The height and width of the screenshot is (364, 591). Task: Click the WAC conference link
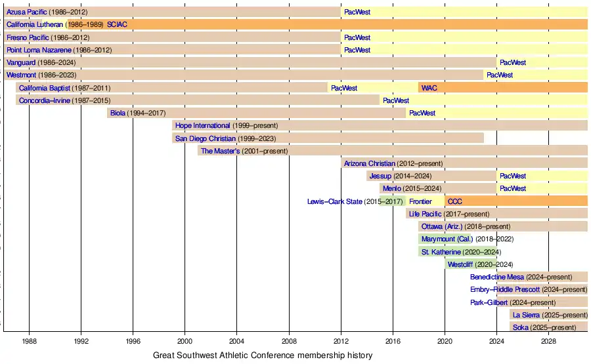point(429,88)
